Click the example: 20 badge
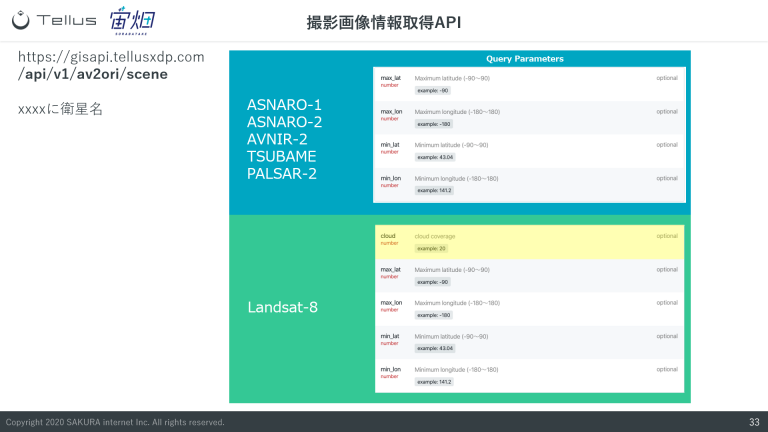768x432 pixels. pos(431,249)
